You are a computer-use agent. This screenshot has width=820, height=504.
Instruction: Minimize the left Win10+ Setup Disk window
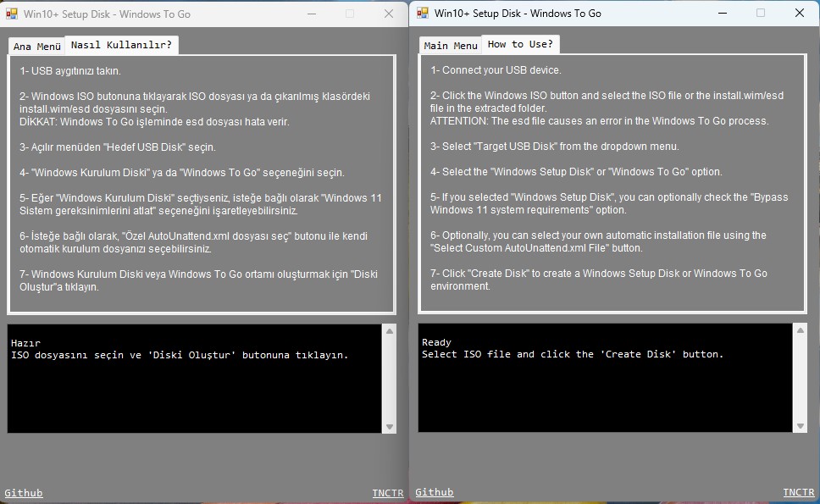(312, 14)
